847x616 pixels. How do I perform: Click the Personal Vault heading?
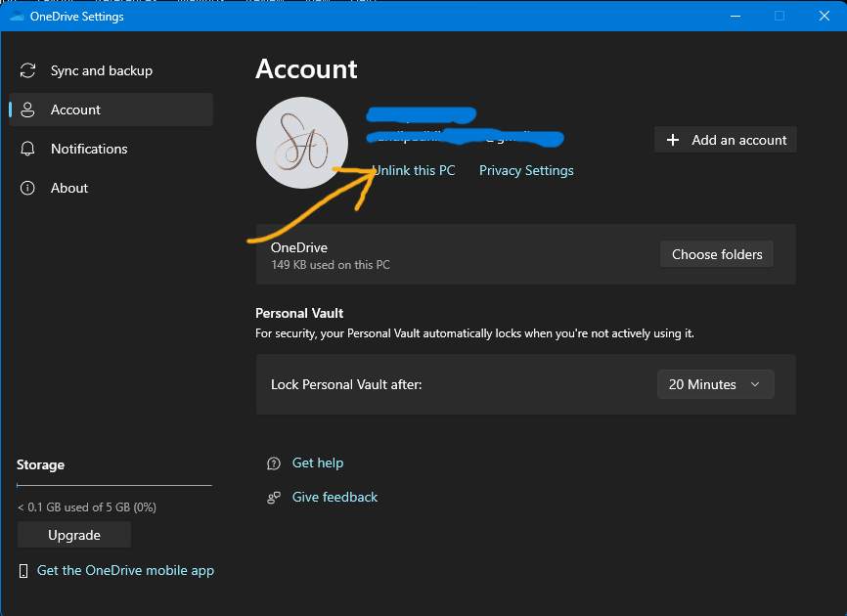click(x=299, y=313)
